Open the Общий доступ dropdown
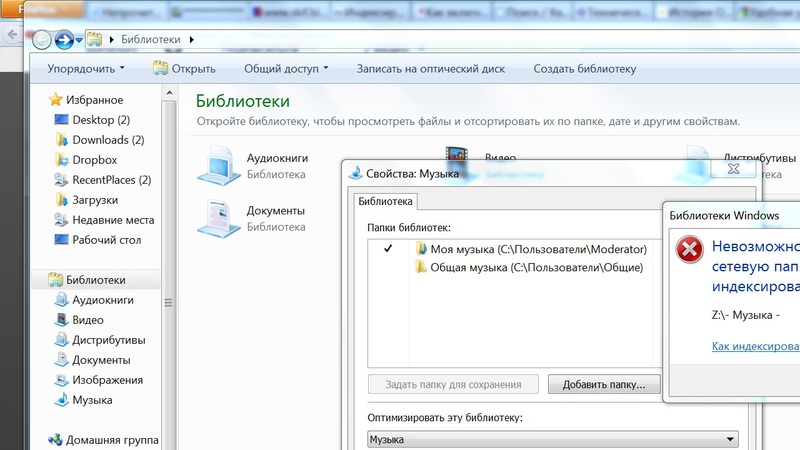This screenshot has height=450, width=800. [286, 68]
